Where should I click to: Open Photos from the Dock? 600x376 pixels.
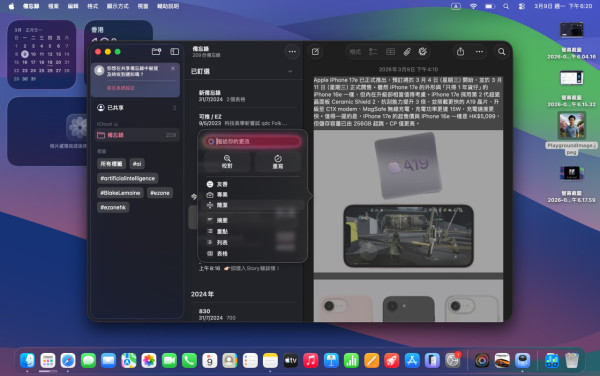[x=149, y=360]
